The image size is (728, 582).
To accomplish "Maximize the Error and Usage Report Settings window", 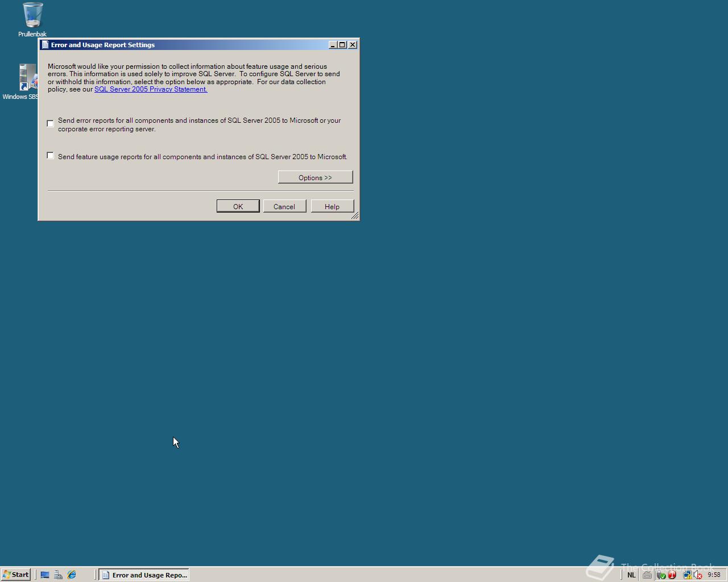I will (342, 45).
